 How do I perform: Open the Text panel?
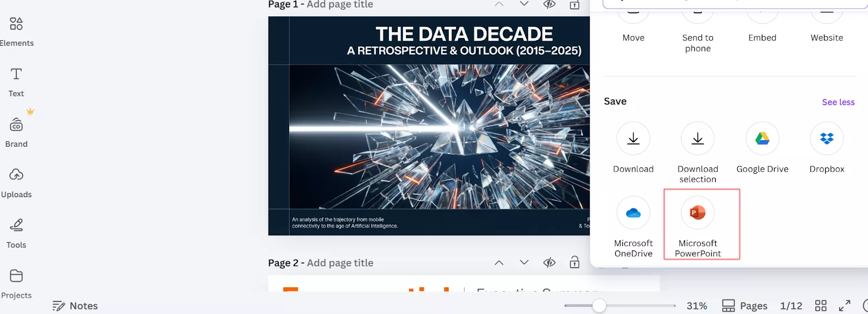coord(16,82)
